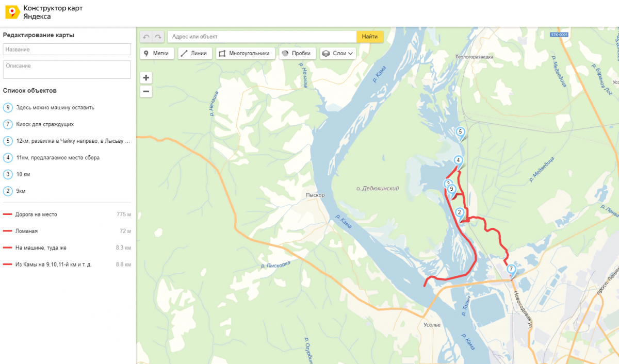Click the Описание description box
Screen dimensions: 619x364
point(67,70)
